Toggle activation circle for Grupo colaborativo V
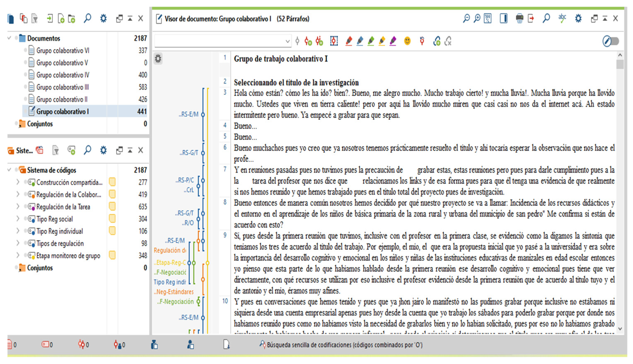This screenshot has height=364, width=633. (x=25, y=62)
